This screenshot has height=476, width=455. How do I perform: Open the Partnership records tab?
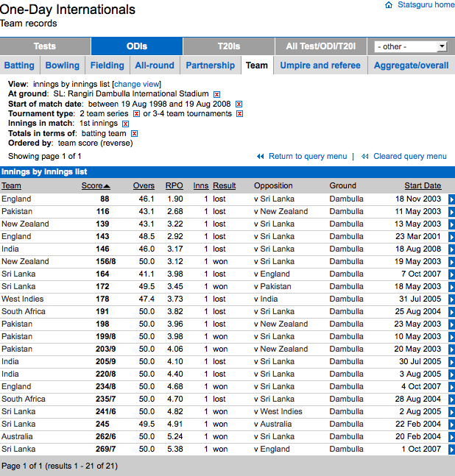pyautogui.click(x=210, y=65)
